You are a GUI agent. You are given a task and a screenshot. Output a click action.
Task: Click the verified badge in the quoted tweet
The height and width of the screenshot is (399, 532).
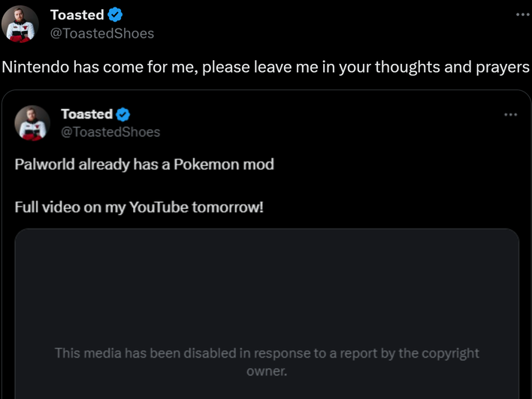124,114
